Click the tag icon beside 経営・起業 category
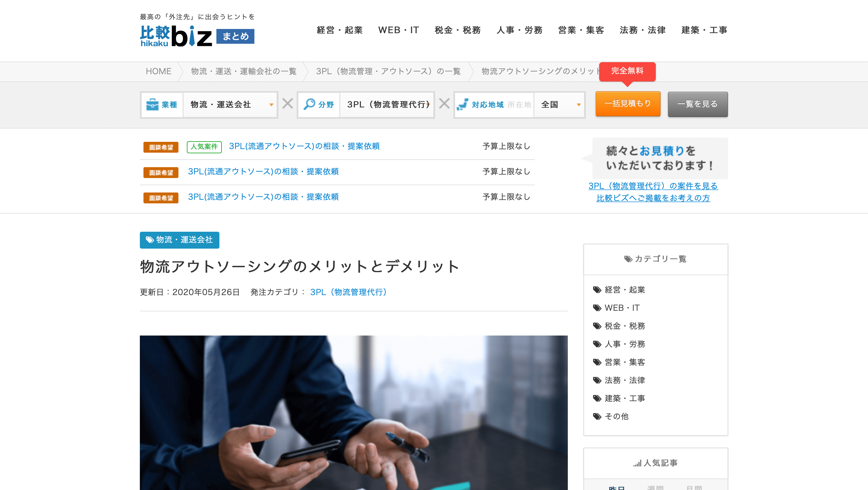 (597, 290)
